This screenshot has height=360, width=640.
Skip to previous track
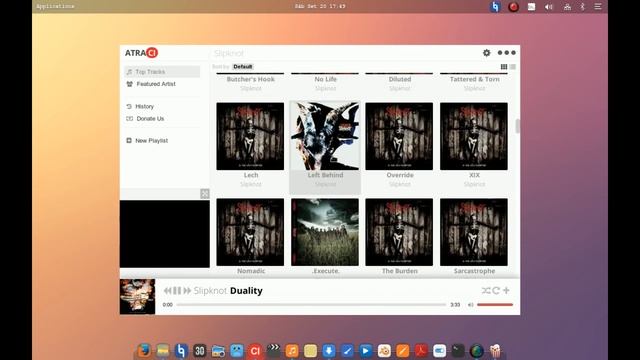click(167, 291)
